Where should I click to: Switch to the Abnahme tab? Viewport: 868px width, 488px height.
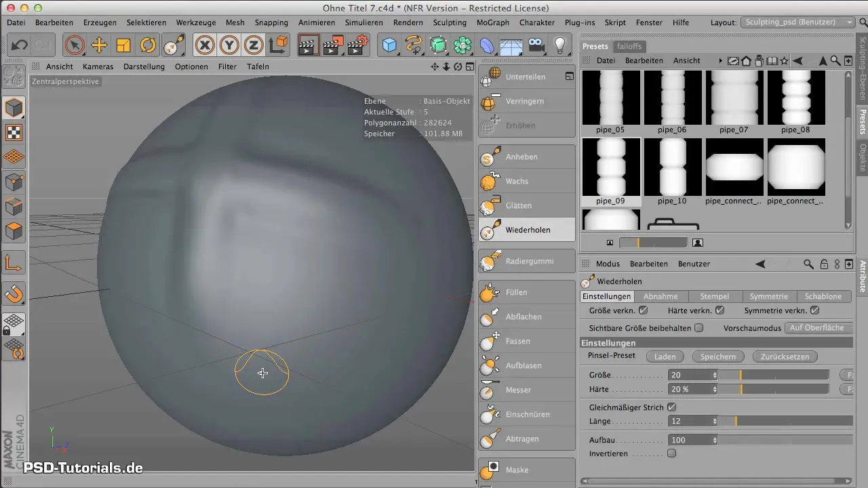point(660,296)
